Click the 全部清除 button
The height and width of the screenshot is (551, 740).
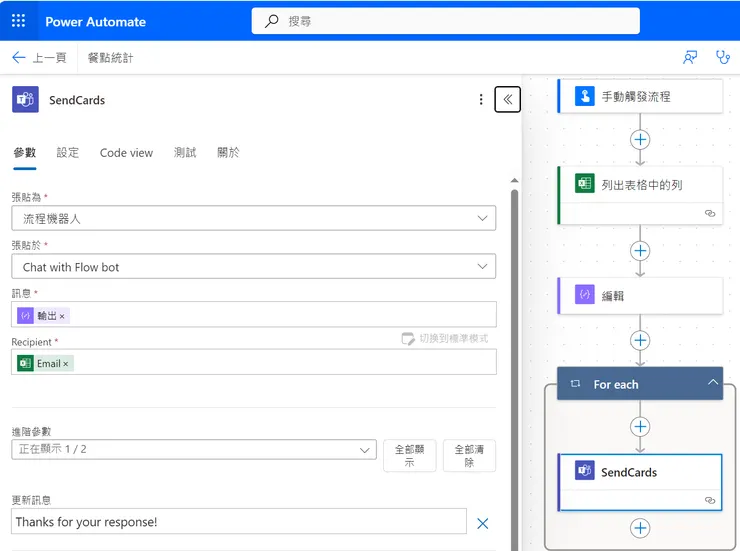[x=469, y=455]
